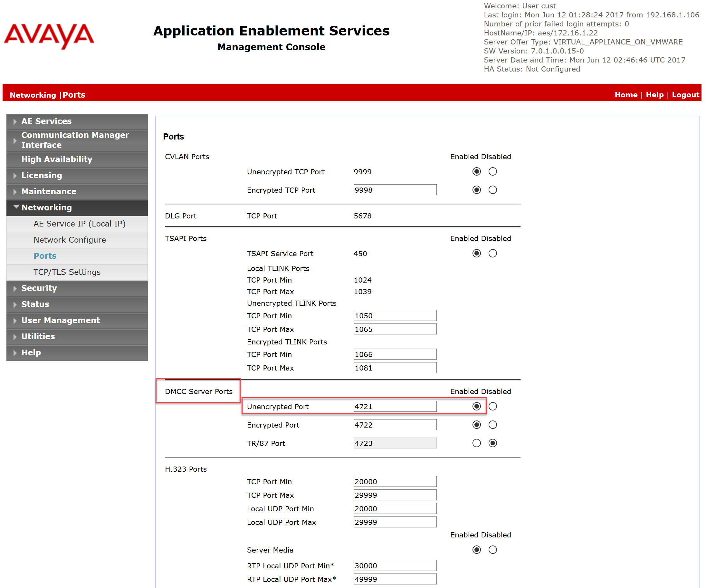Disable DMCC Encrypted Port 4722
Image resolution: width=706 pixels, height=588 pixels.
pyautogui.click(x=493, y=425)
